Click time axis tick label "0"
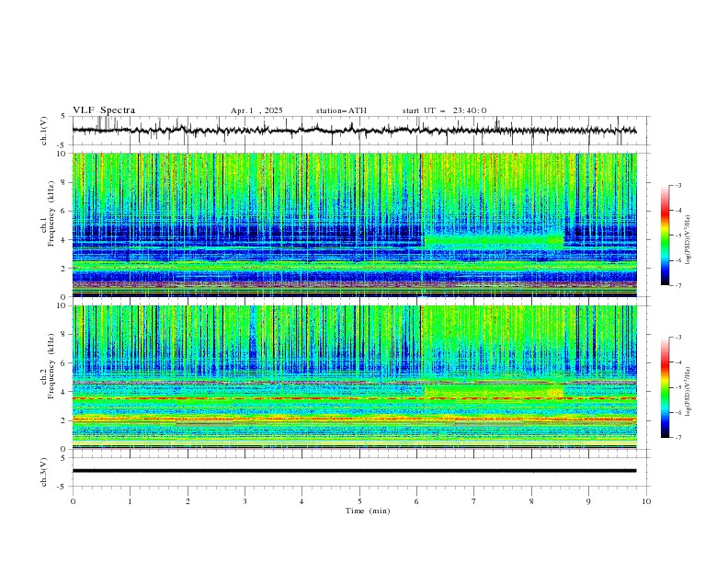 pyautogui.click(x=73, y=501)
